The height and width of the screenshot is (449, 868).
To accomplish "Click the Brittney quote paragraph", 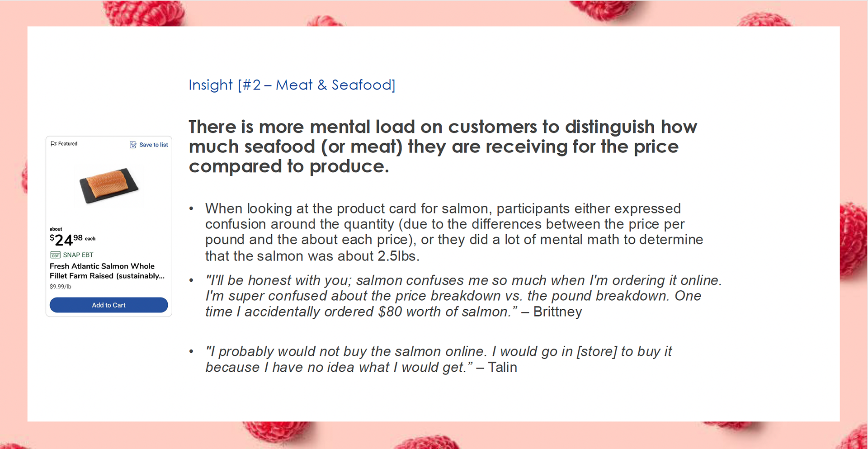I will click(x=462, y=296).
